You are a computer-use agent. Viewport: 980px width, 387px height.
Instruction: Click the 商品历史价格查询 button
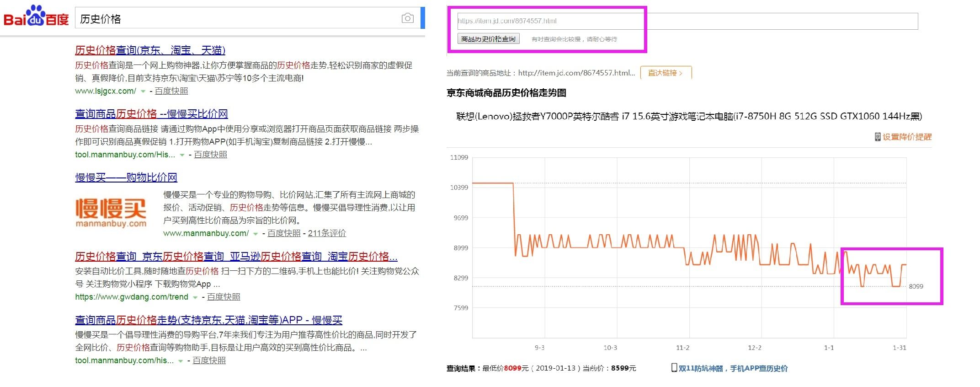[x=488, y=39]
